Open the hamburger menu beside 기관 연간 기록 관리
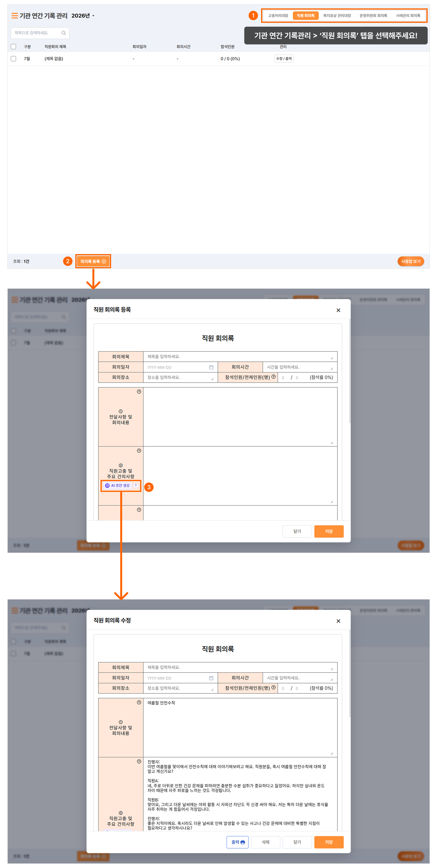This screenshot has width=437, height=868. click(14, 16)
